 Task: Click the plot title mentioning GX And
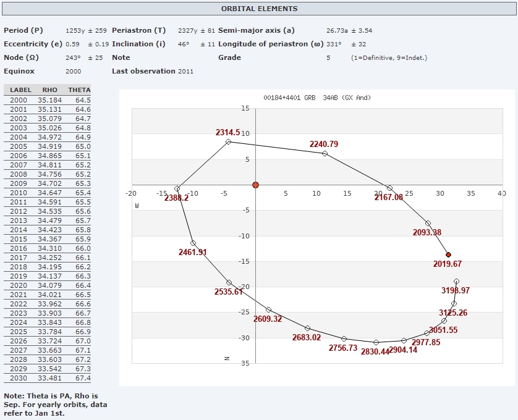[316, 98]
